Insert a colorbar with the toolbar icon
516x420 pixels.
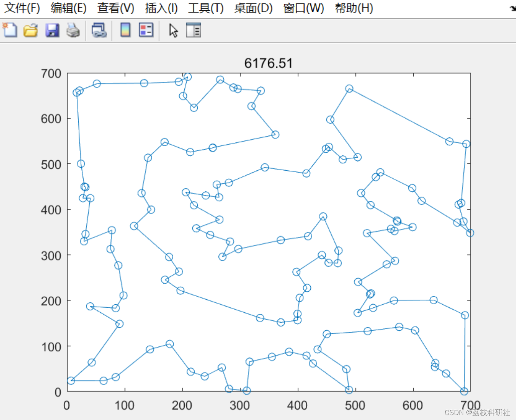(125, 30)
